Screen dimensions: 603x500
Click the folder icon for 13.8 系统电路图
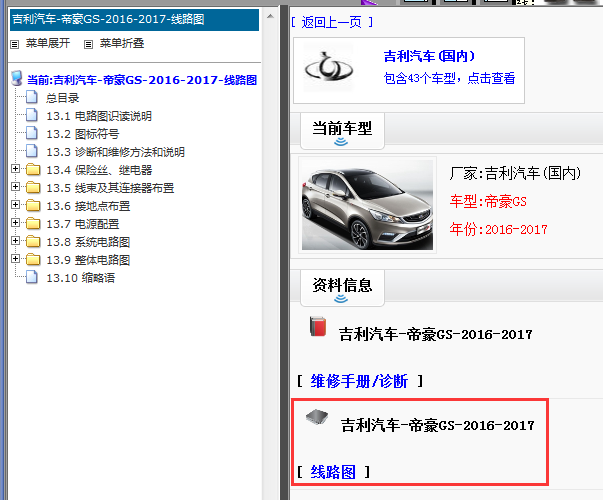(x=33, y=242)
